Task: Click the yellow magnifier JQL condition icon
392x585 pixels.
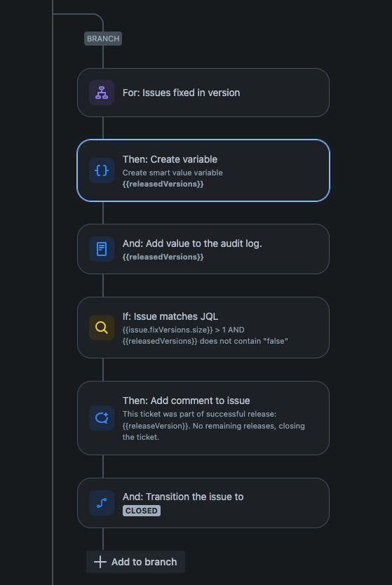Action: [102, 328]
